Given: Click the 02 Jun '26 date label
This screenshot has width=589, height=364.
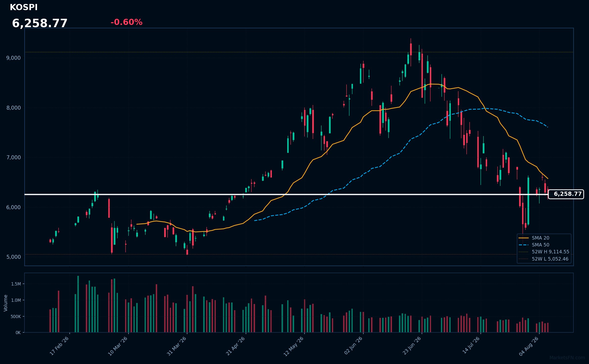Looking at the screenshot, I should [x=353, y=346].
